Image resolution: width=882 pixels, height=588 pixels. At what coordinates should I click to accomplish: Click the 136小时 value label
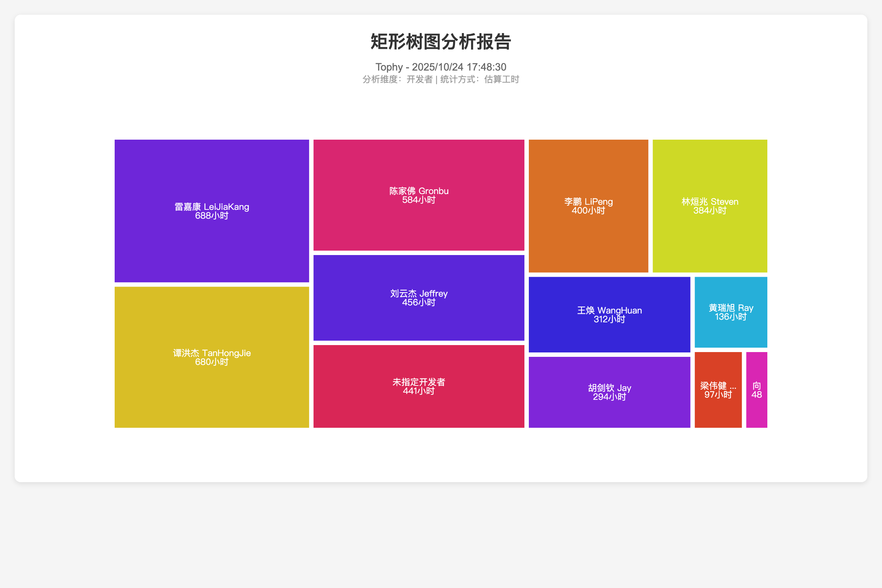(x=731, y=317)
